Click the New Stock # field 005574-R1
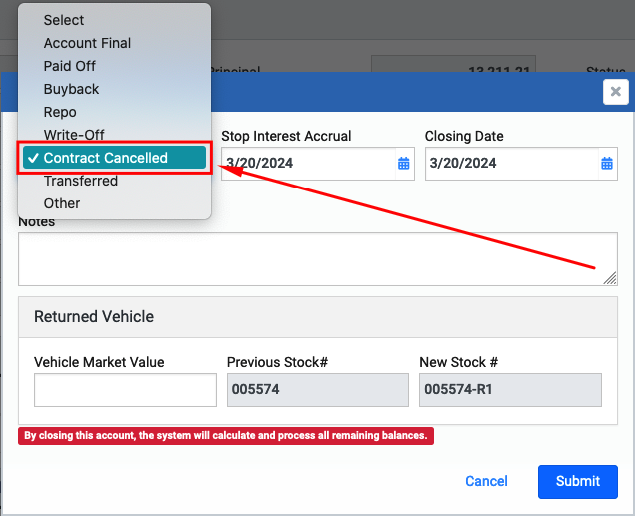Viewport: 635px width, 516px height. (x=510, y=390)
